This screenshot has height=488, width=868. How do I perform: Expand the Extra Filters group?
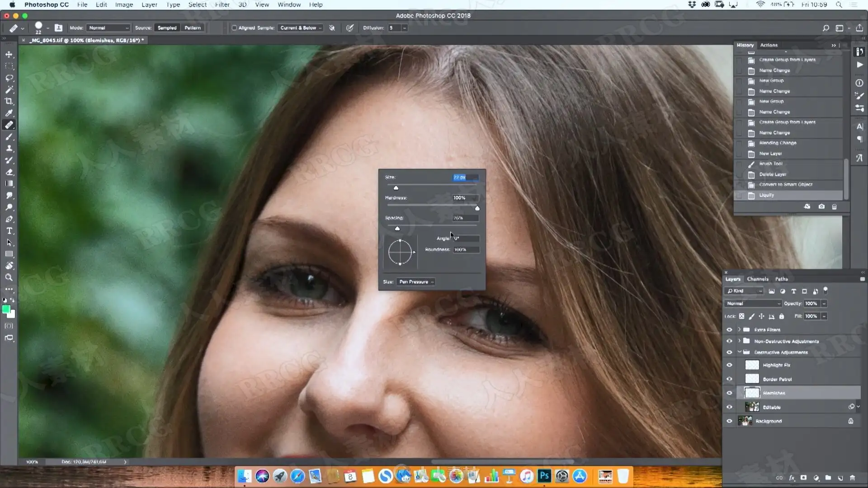pos(740,329)
